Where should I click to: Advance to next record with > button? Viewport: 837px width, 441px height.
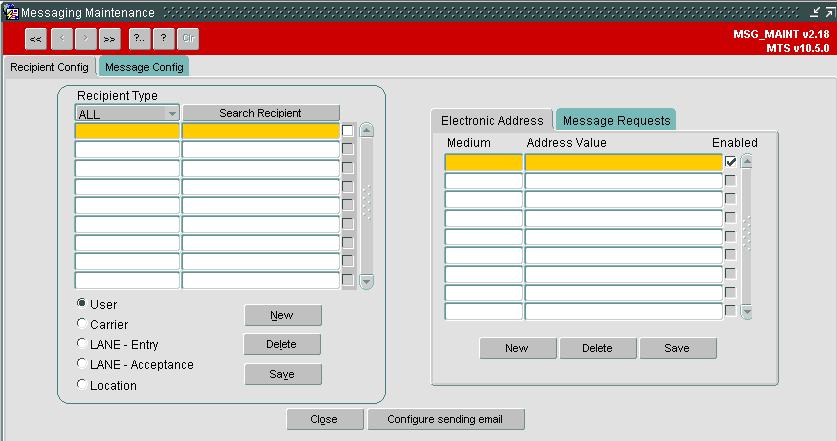[86, 39]
